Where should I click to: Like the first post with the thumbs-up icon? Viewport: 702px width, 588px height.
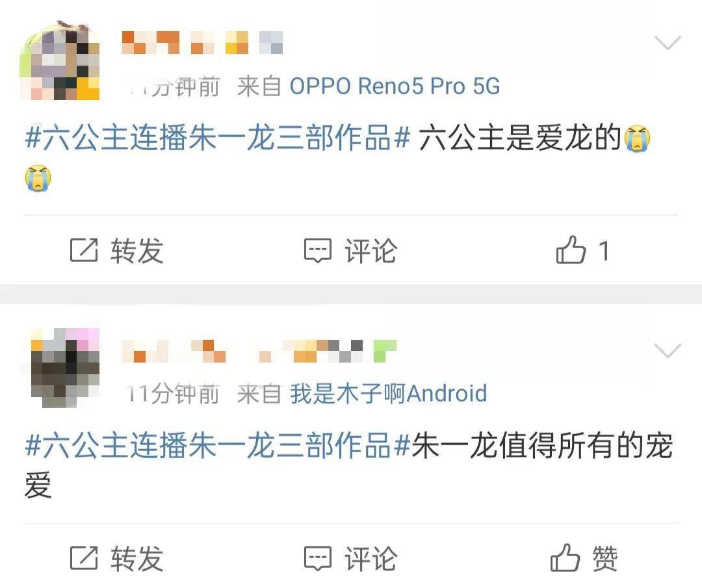(x=571, y=249)
